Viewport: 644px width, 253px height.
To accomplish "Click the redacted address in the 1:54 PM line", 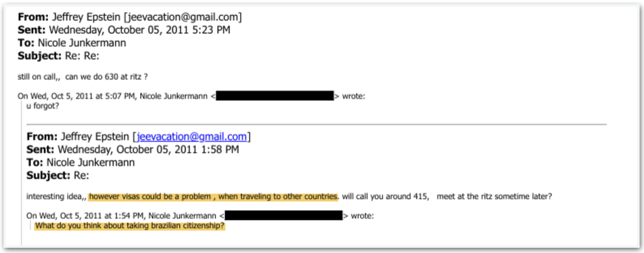I will tap(284, 216).
